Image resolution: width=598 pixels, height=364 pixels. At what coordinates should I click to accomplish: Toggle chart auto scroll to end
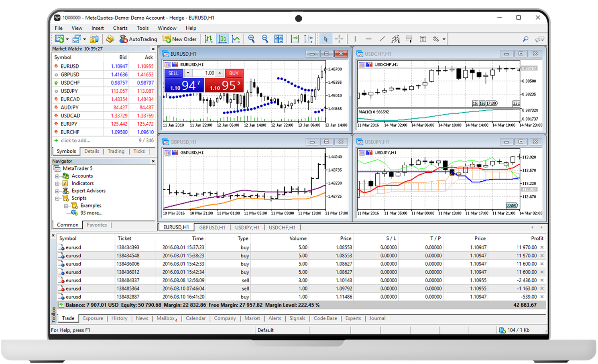click(x=295, y=39)
